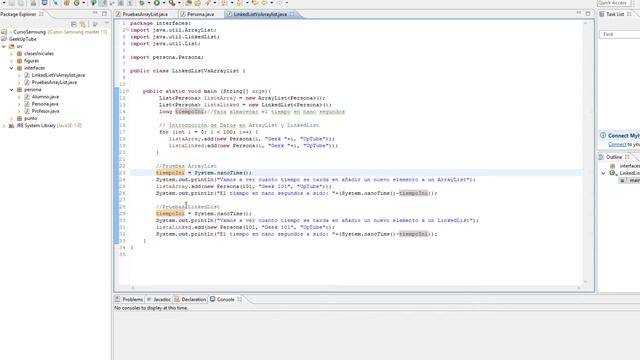The width and height of the screenshot is (640, 360).
Task: Click the clasesIniciales package icon
Action: pos(19,53)
